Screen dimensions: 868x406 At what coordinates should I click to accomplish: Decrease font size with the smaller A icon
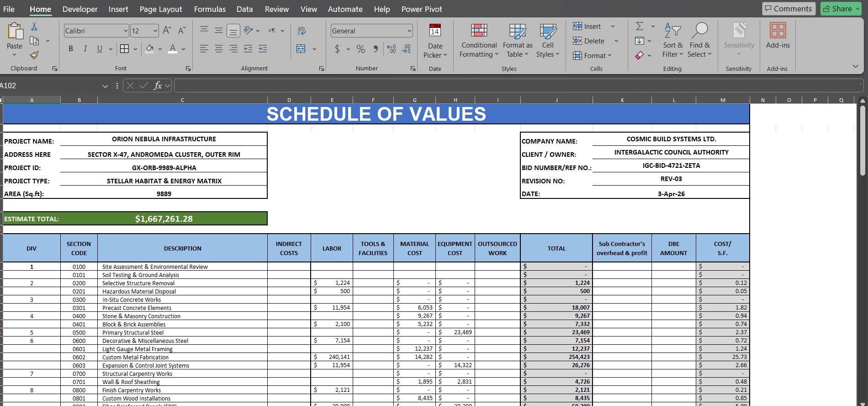182,31
